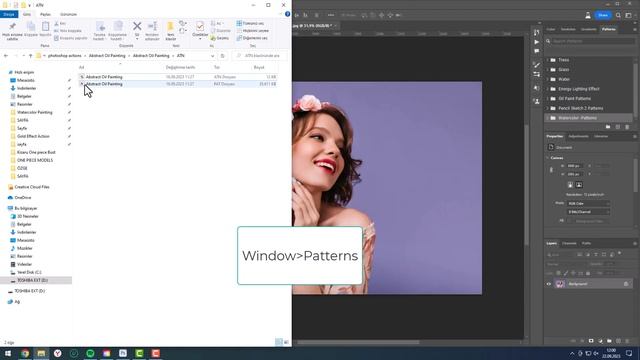This screenshot has width=640, height=360.
Task: Toggle the lock transparent pixels icon in Layers
Action: click(x=558, y=273)
